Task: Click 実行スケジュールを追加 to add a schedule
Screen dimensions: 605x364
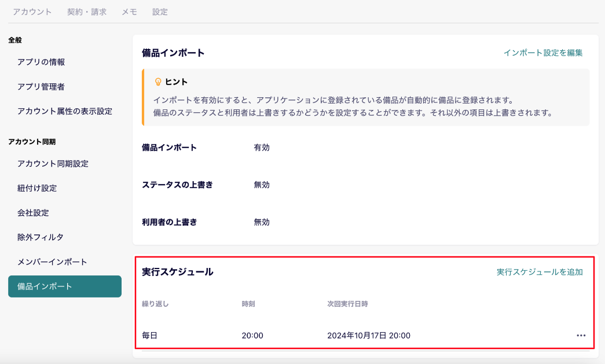Action: coord(540,272)
